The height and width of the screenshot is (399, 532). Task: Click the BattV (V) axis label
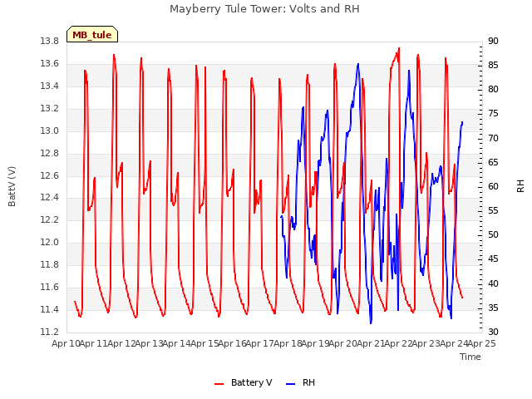12,186
